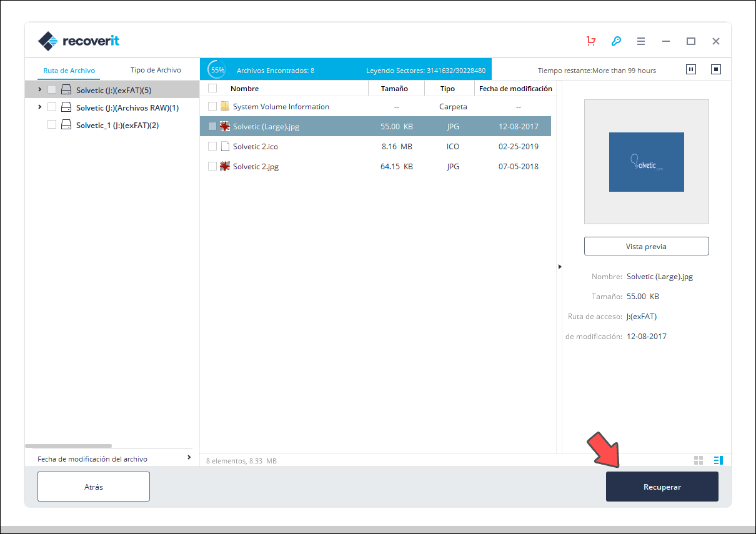Click the Tiempo restante text
The width and height of the screenshot is (756, 534).
[597, 71]
